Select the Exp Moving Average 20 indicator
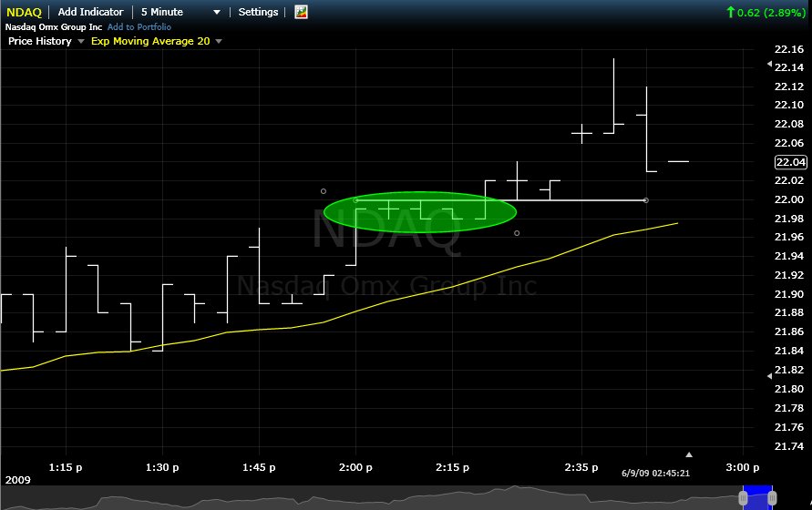 pyautogui.click(x=150, y=41)
